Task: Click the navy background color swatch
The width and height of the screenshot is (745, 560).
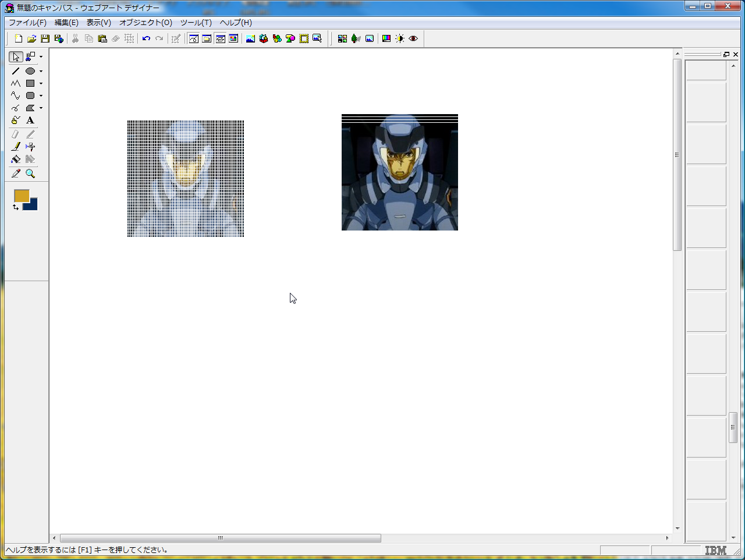Action: point(33,206)
